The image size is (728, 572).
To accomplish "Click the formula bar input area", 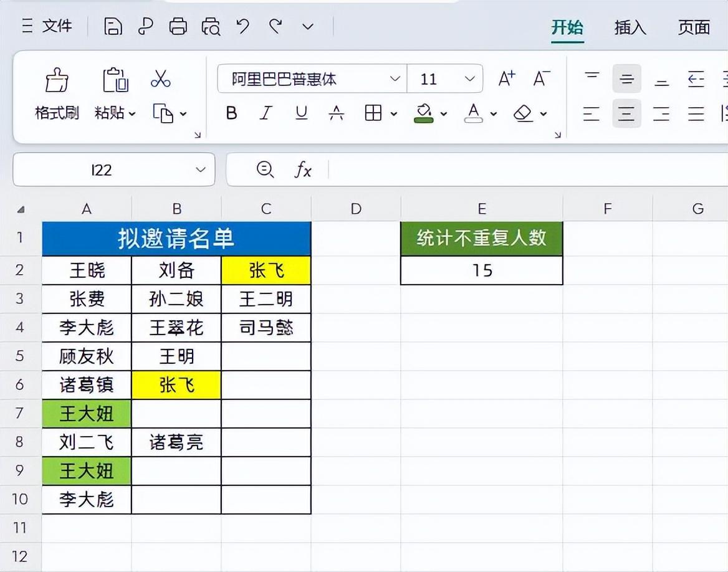I will [527, 169].
